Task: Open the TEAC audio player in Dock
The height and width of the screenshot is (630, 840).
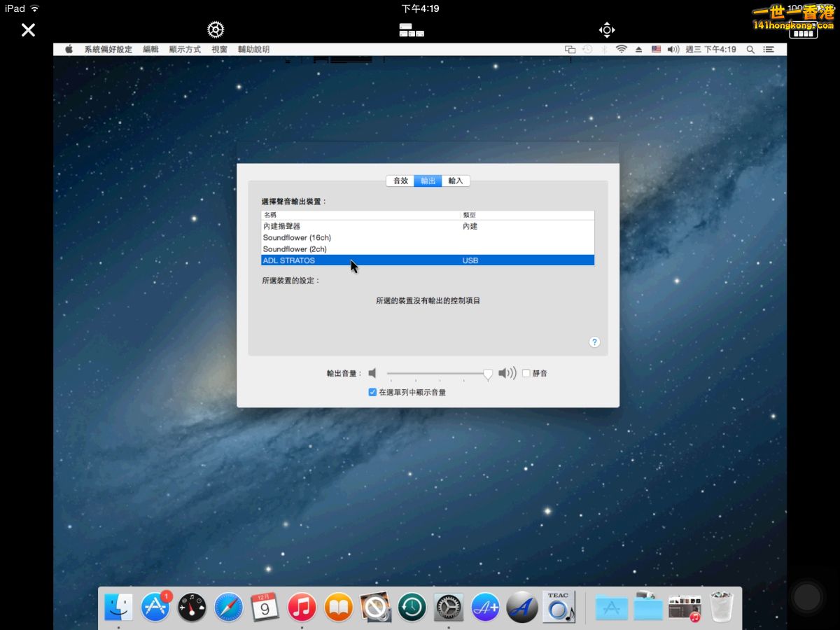Action: [x=558, y=607]
